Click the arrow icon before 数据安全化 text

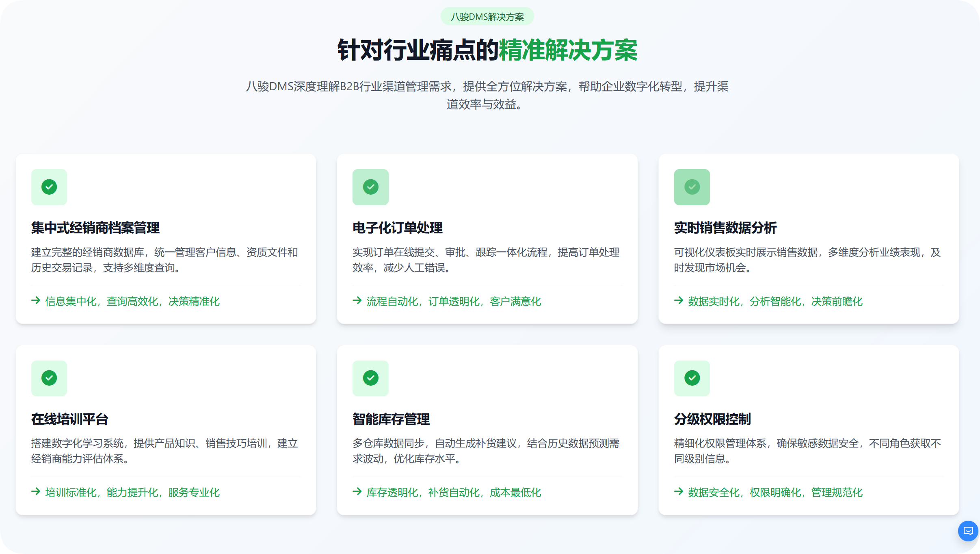tap(678, 493)
